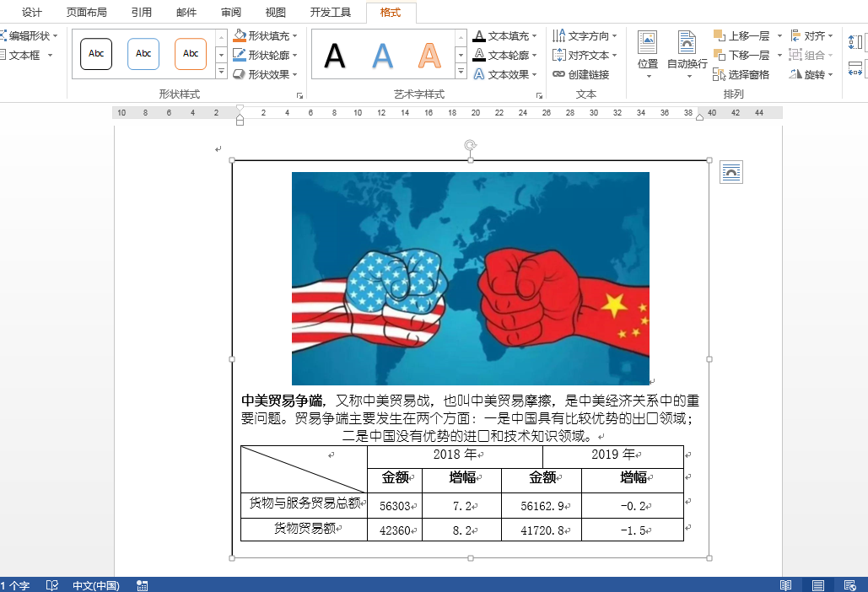
Task: Click the 形状轮廓 shape outline pen icon
Action: [x=240, y=55]
